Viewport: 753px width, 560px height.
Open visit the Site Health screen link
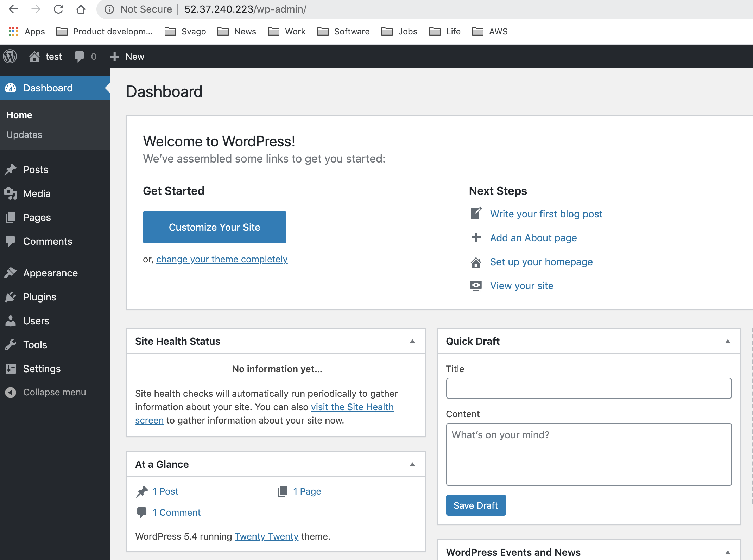coord(352,407)
